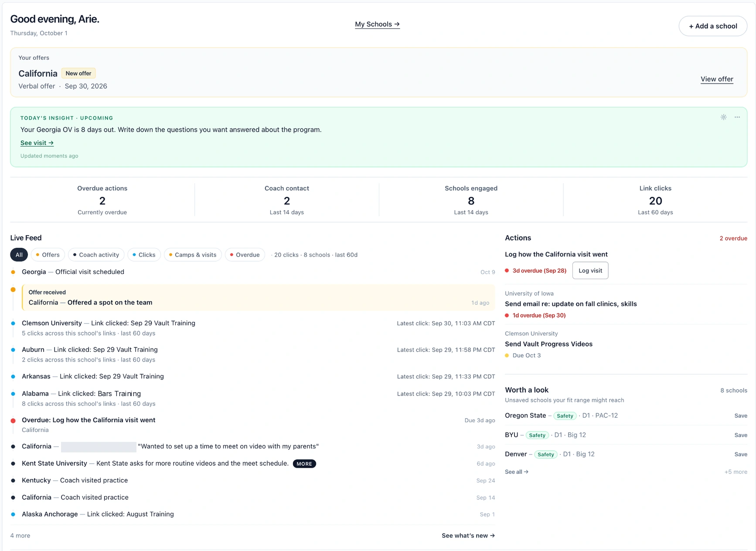Save Denver to my schools

(x=740, y=454)
